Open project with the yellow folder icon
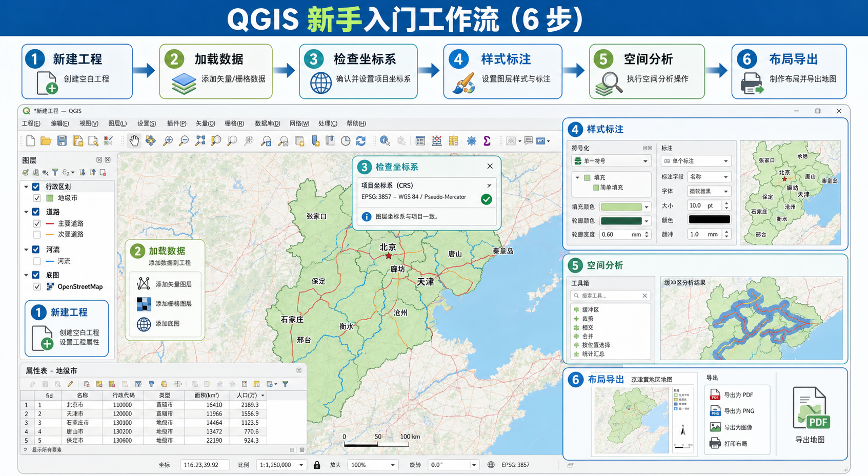The height and width of the screenshot is (476, 868). point(46,140)
